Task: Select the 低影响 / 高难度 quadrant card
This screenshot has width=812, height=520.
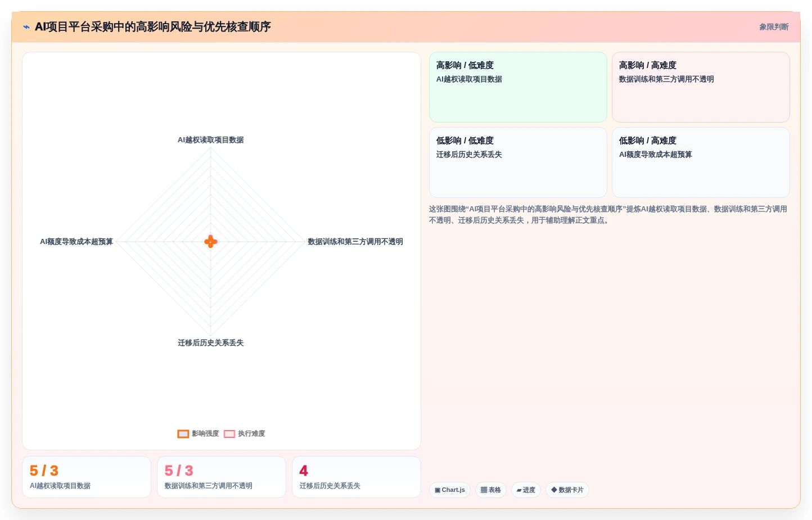Action: 701,162
